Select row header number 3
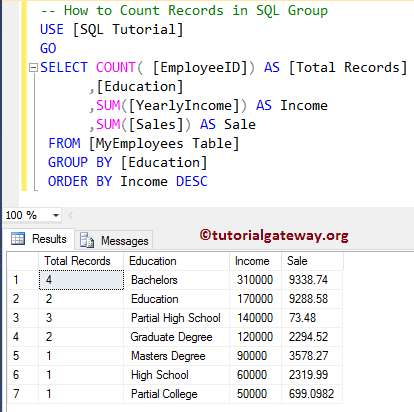This screenshot has height=412, width=414. [x=23, y=318]
